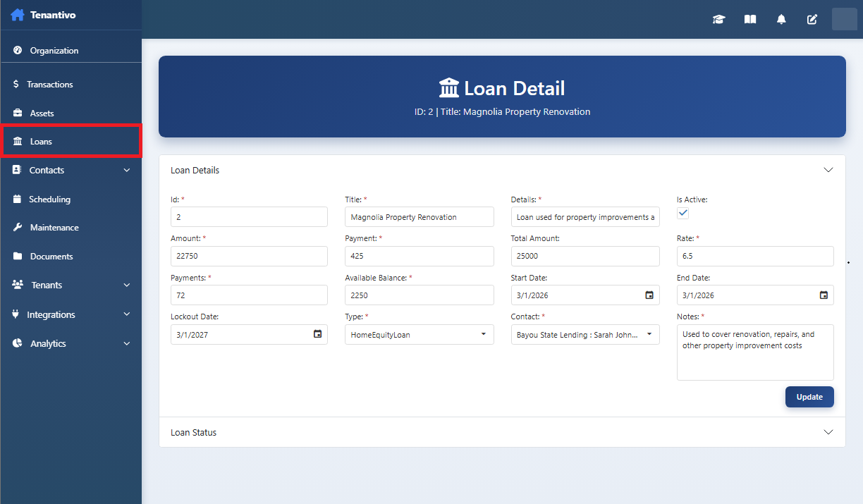Uncheck the Is Active checkbox
863x504 pixels.
pyautogui.click(x=683, y=214)
